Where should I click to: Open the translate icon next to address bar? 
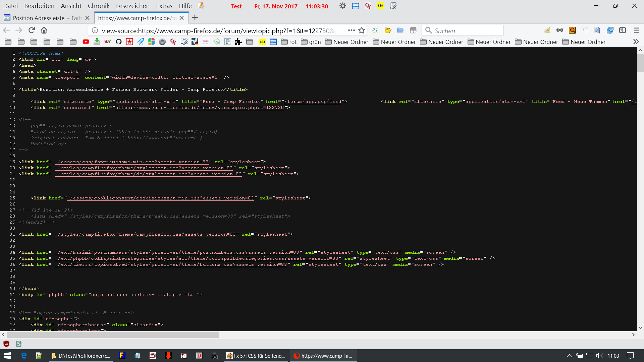point(375,31)
